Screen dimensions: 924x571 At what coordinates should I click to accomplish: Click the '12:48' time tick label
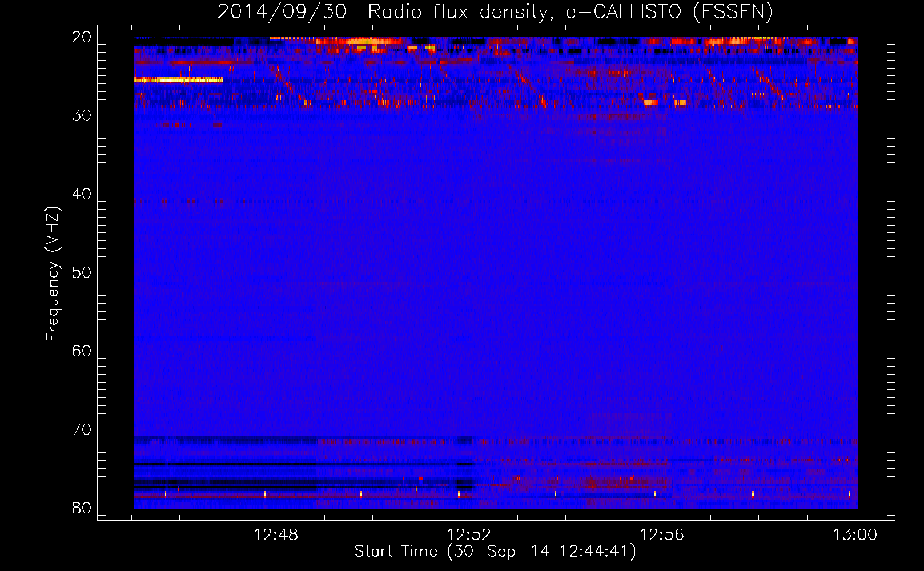click(x=276, y=534)
